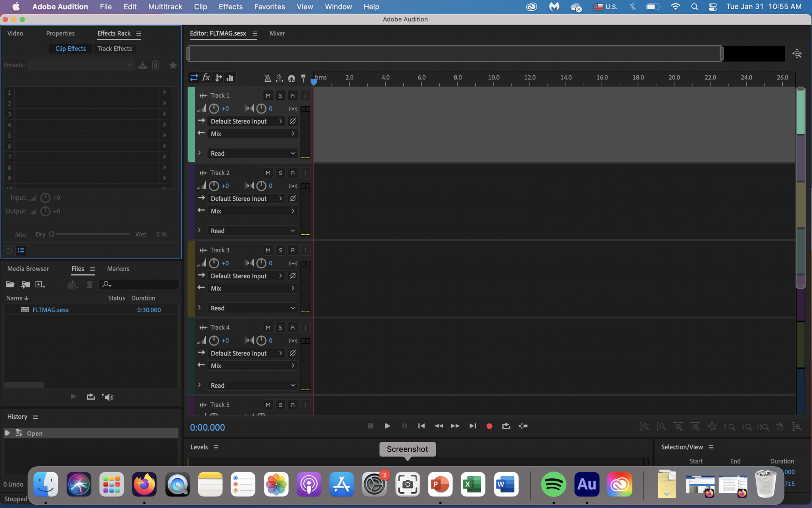Open a file with the folder icon in Files panel
This screenshot has width=812, height=508.
(10, 284)
